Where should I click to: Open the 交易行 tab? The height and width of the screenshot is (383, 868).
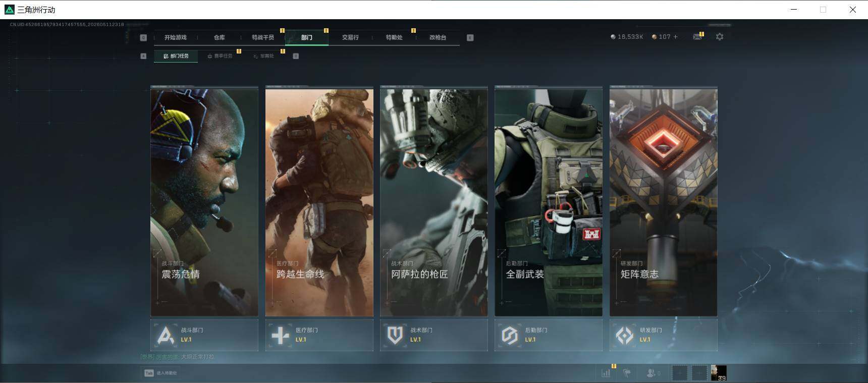click(x=350, y=37)
